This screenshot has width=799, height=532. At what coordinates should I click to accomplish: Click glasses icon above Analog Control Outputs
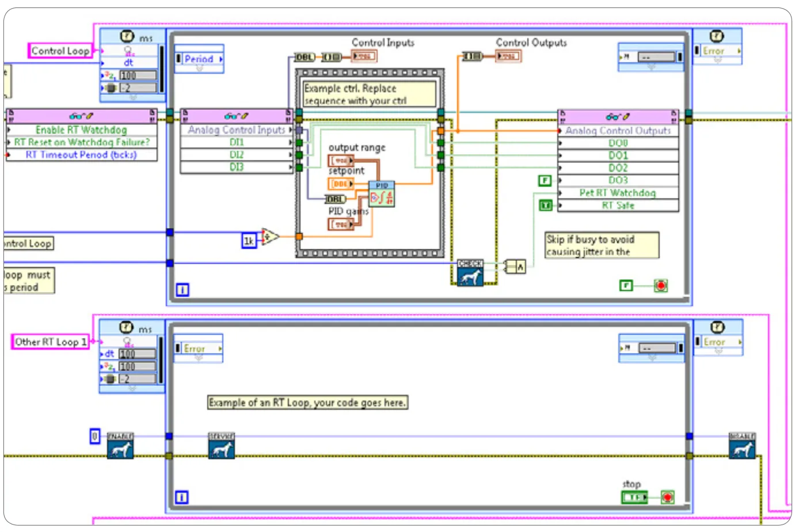pos(618,116)
